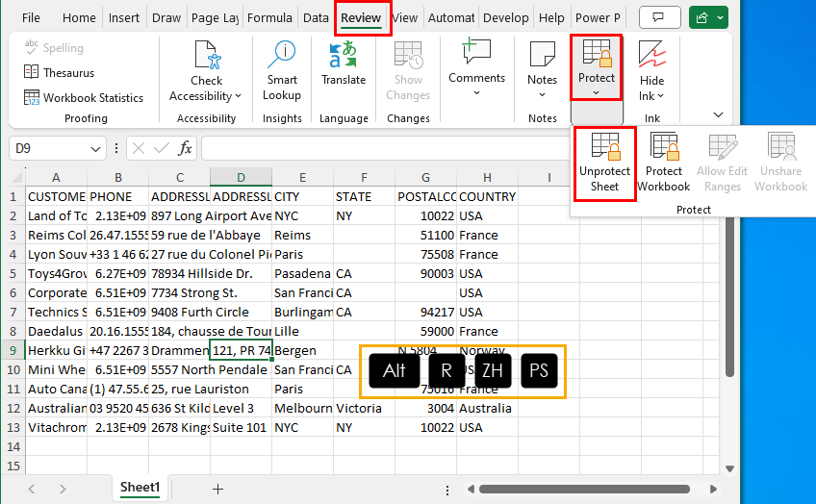
Task: Select row 1 header
Action: tap(13, 196)
